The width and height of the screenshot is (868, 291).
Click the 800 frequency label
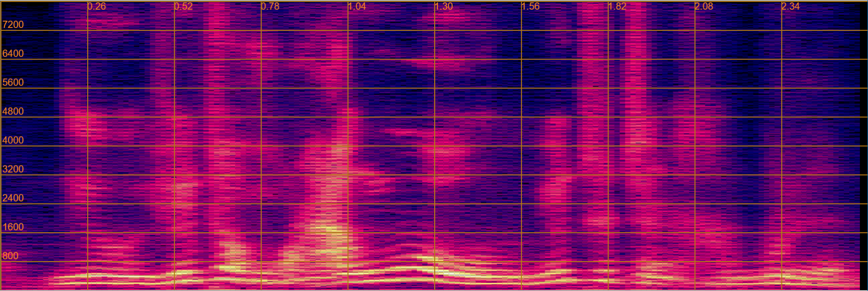coord(10,255)
